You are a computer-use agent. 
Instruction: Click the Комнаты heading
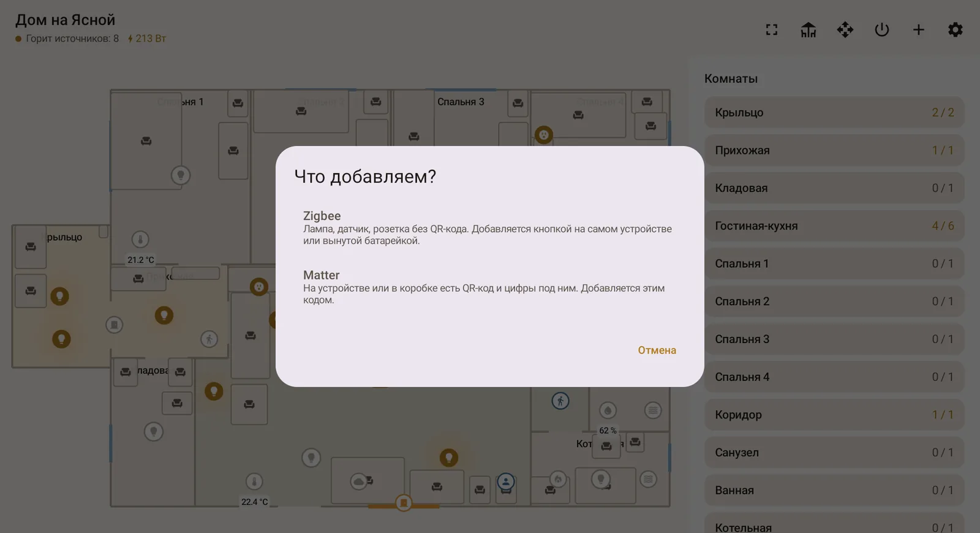point(731,78)
